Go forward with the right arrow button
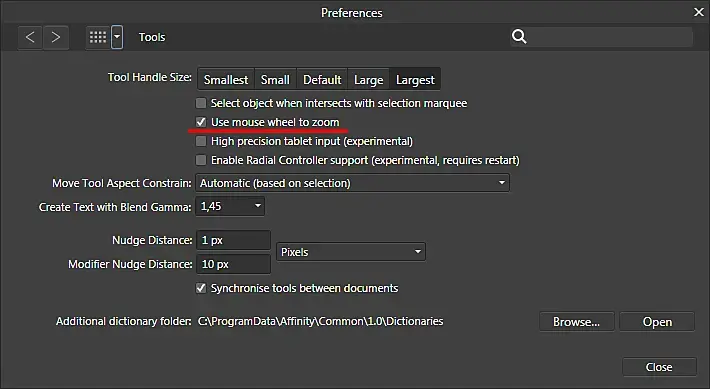Screen dimensions: 710x389 (56, 37)
